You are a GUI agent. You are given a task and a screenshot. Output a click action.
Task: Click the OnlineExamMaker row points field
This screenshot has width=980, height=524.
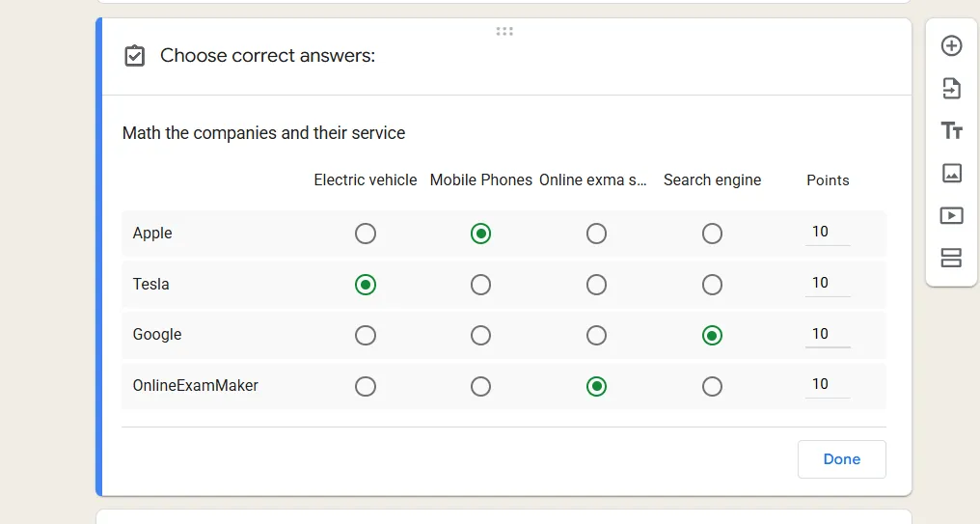coord(828,384)
